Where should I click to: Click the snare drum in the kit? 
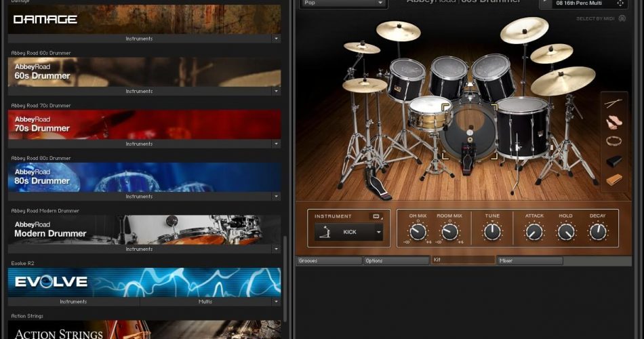[x=430, y=113]
